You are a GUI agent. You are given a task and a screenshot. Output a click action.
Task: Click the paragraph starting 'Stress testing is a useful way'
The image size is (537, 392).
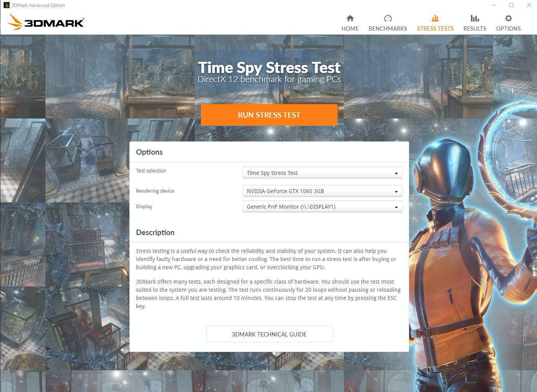[x=266, y=259]
